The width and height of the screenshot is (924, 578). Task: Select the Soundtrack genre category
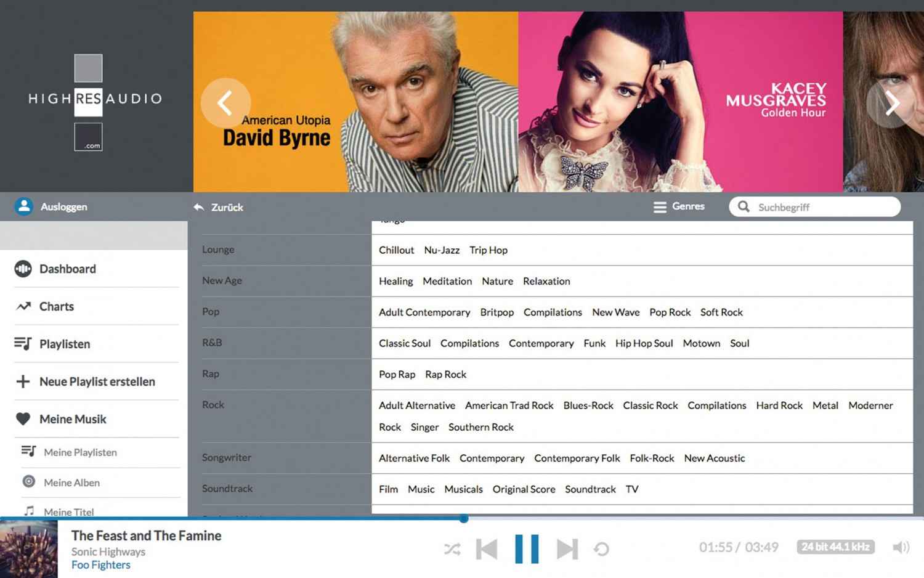[x=227, y=488]
